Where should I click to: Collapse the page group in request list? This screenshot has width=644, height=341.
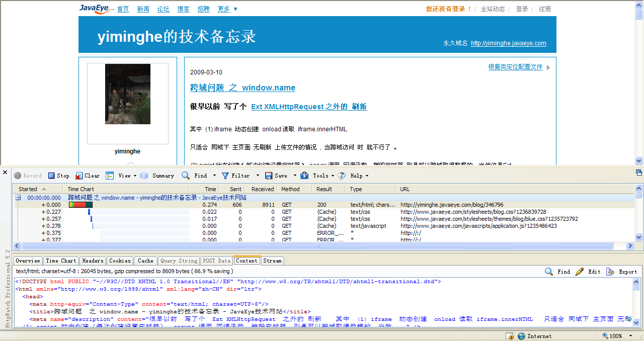18,198
